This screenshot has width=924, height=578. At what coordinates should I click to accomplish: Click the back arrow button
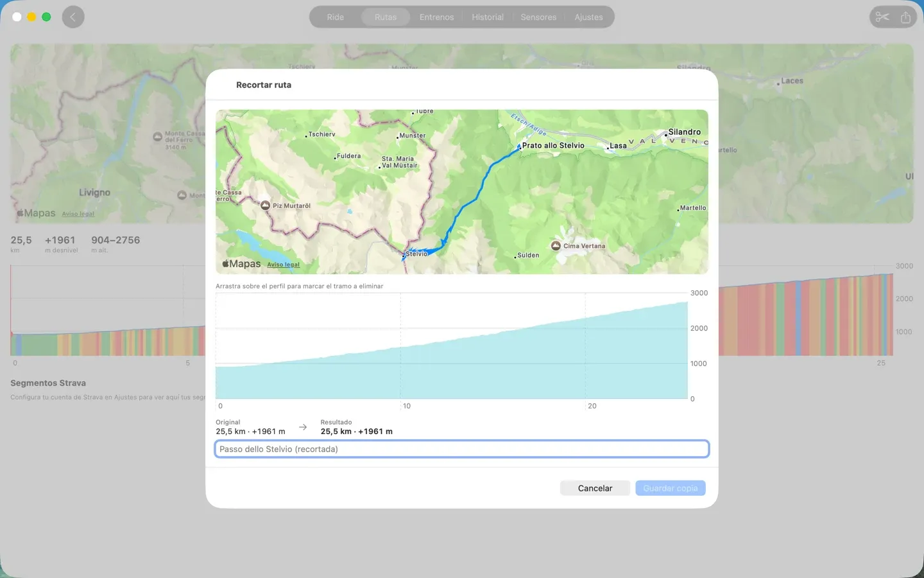pyautogui.click(x=73, y=17)
